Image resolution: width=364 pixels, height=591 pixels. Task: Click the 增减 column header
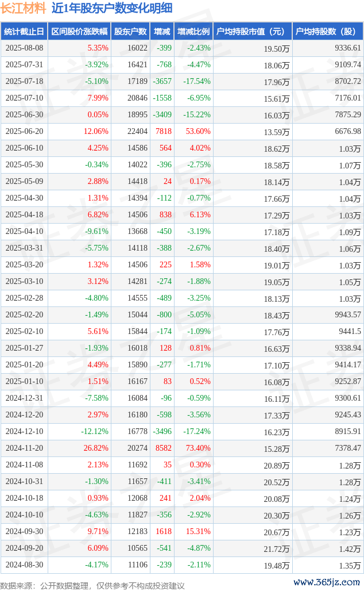pyautogui.click(x=162, y=32)
